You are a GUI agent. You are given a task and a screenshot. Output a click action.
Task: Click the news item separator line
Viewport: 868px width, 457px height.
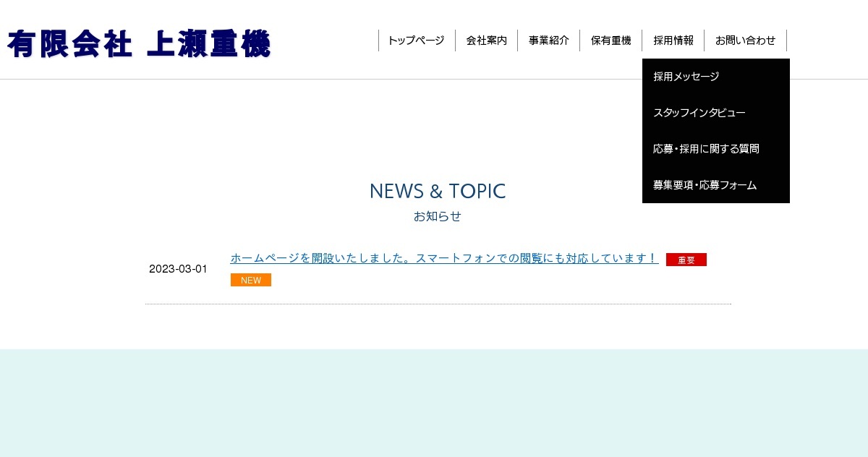point(438,304)
